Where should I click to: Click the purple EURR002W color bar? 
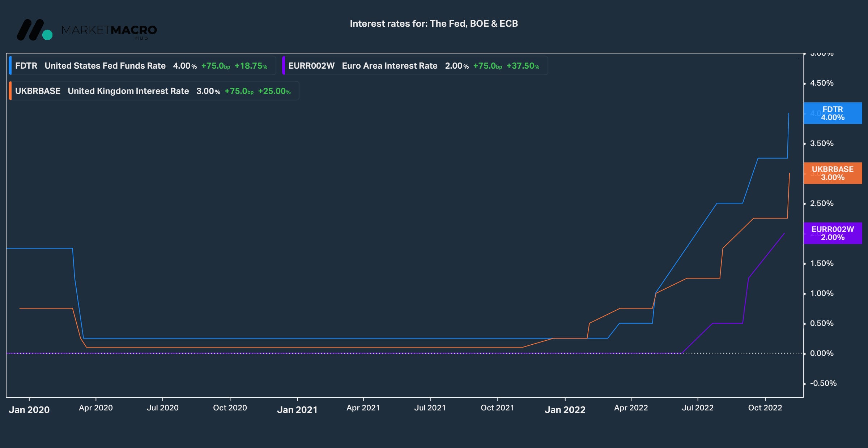tap(284, 66)
